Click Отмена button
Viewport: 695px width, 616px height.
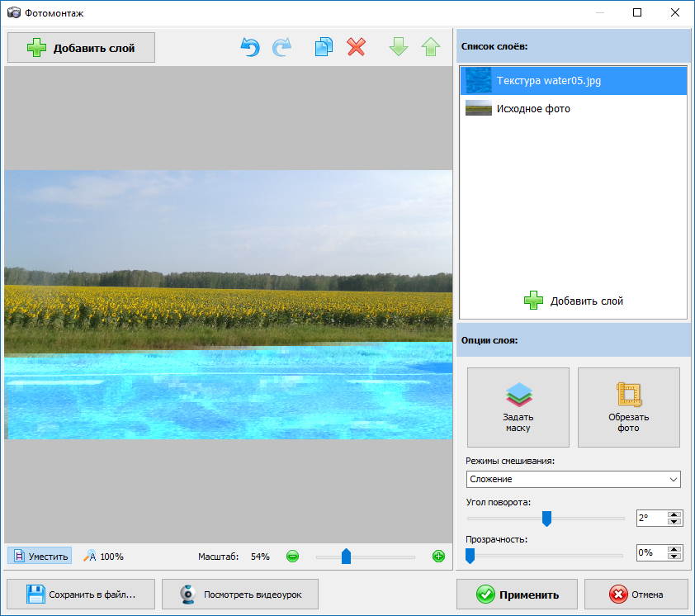[x=636, y=595]
